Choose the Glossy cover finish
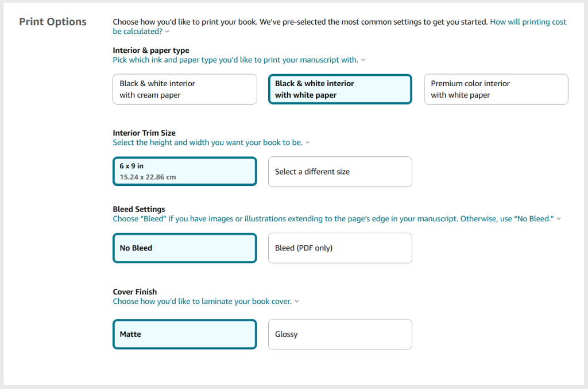The image size is (588, 389). pyautogui.click(x=340, y=334)
